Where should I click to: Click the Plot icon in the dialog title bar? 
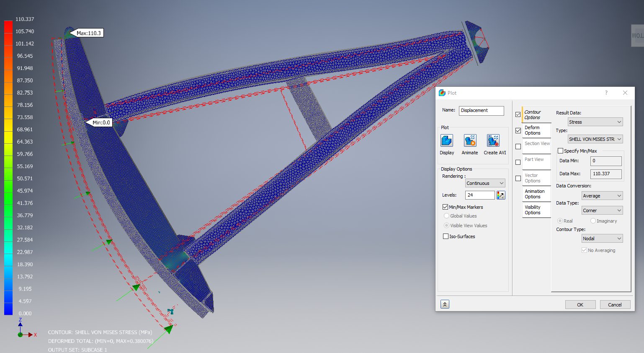pos(443,93)
